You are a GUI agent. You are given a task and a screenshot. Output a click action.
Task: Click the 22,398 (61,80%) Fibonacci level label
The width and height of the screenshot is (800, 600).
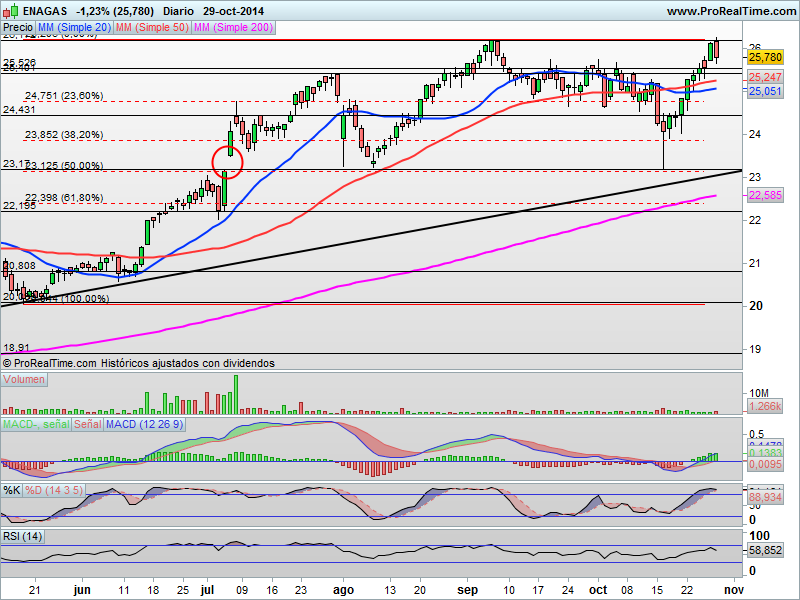[64, 198]
